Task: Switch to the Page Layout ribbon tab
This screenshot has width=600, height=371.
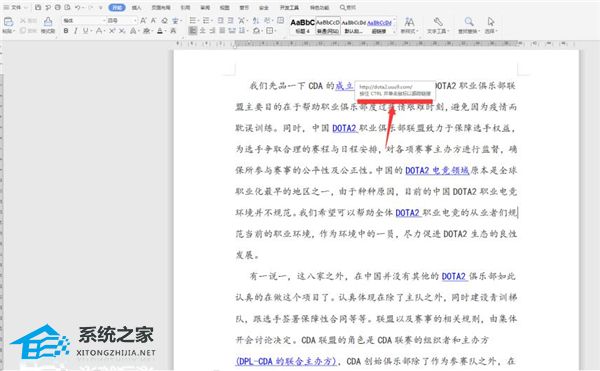Action: pyautogui.click(x=161, y=8)
